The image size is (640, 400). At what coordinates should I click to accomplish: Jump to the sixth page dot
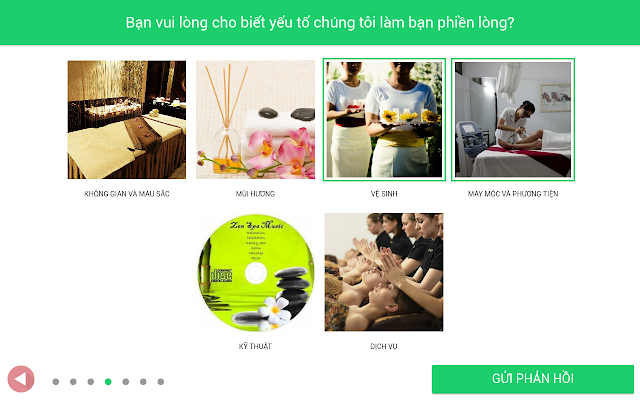coord(143,382)
